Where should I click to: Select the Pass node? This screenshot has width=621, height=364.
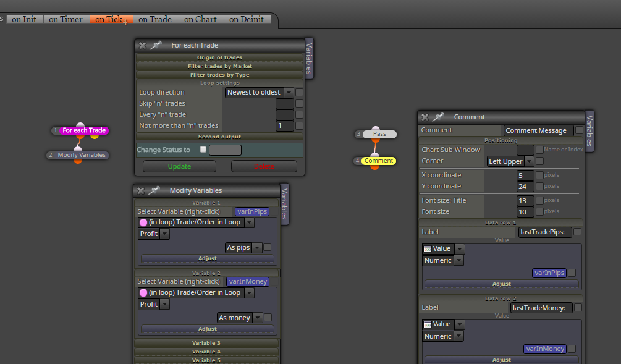[379, 134]
